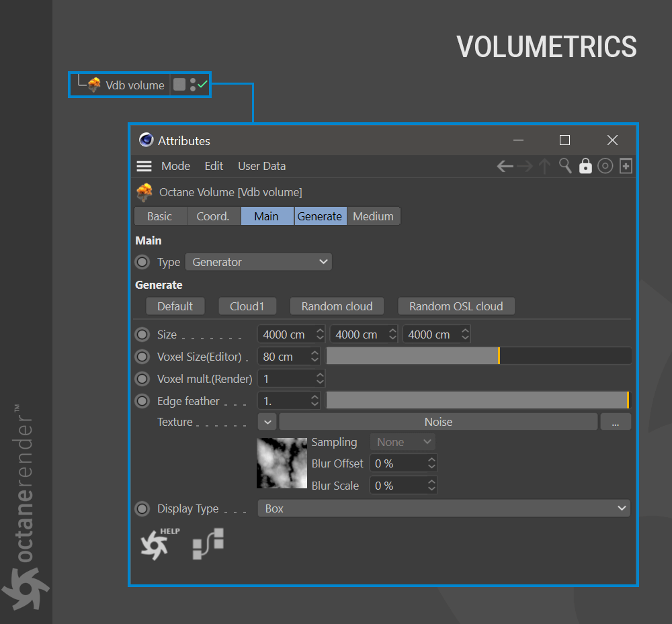Screen dimensions: 672x624
Task: Open the Sampling None dropdown
Action: pyautogui.click(x=403, y=442)
